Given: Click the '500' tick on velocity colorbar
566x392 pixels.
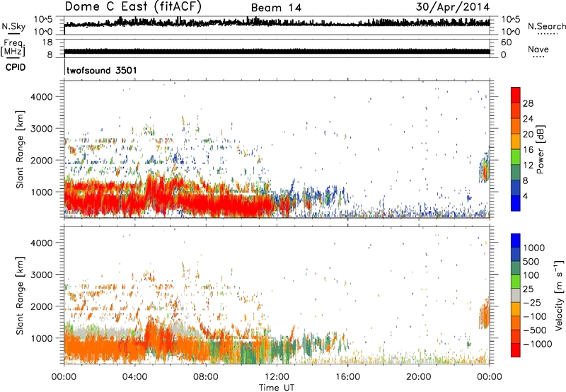Looking at the screenshot, I should click(533, 262).
